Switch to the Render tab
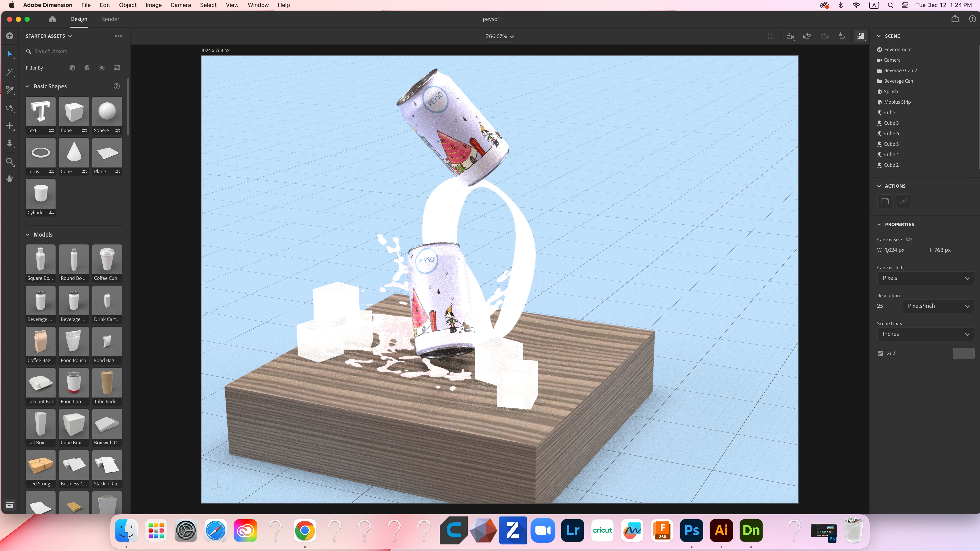Image resolution: width=980 pixels, height=551 pixels. click(110, 19)
